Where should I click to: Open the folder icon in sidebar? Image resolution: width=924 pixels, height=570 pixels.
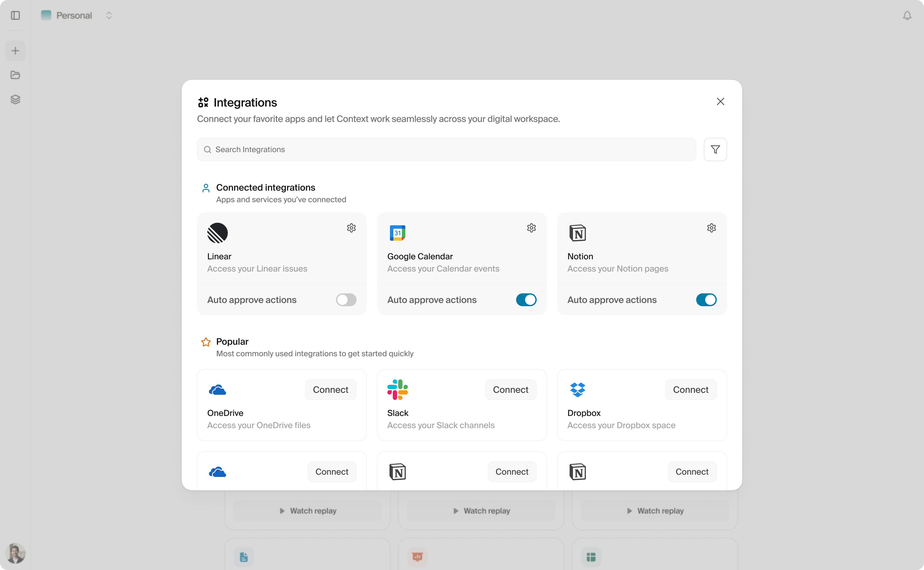click(x=15, y=75)
